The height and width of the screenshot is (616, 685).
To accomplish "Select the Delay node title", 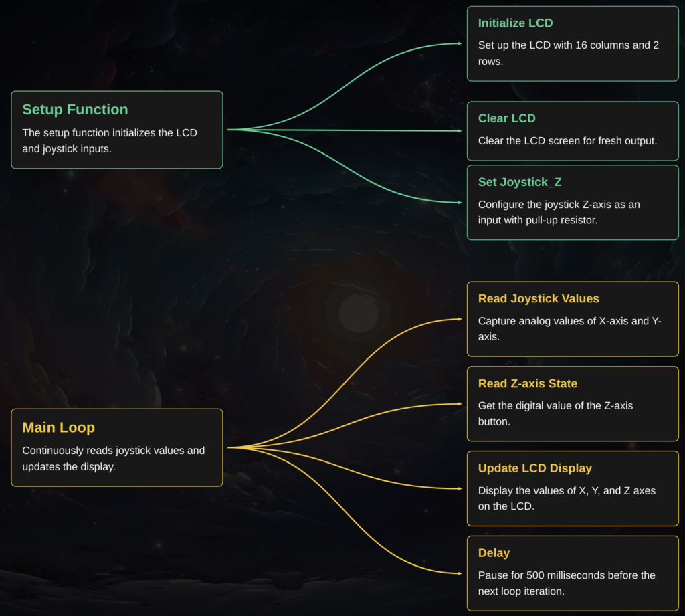I will 494,553.
